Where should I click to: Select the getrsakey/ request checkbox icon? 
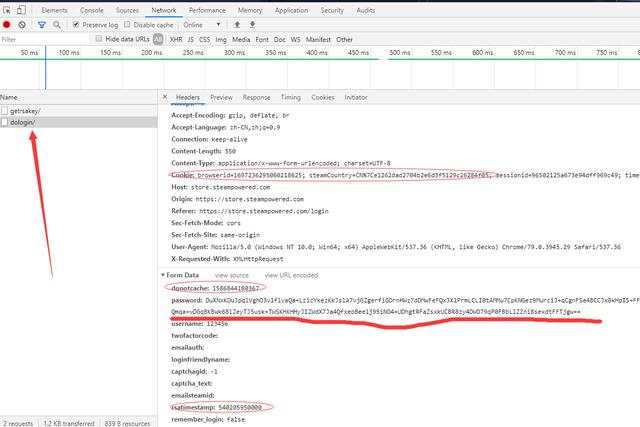[x=4, y=111]
